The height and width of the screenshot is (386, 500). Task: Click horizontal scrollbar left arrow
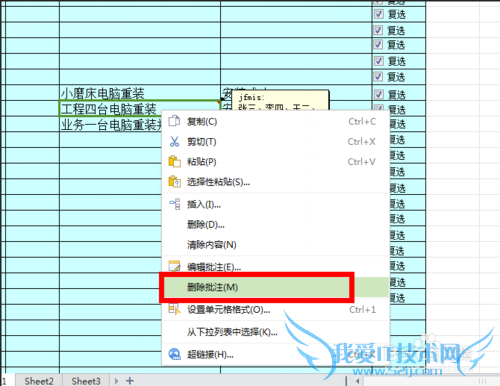click(x=357, y=381)
